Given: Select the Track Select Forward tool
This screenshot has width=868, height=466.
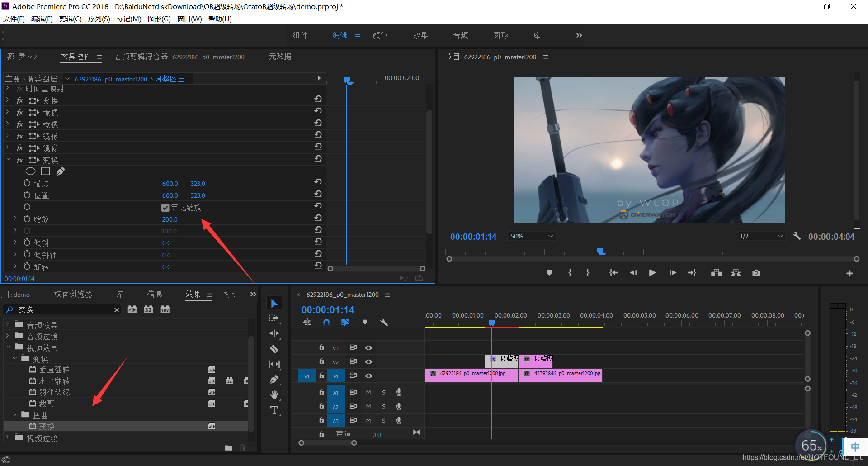Looking at the screenshot, I should pos(274,319).
